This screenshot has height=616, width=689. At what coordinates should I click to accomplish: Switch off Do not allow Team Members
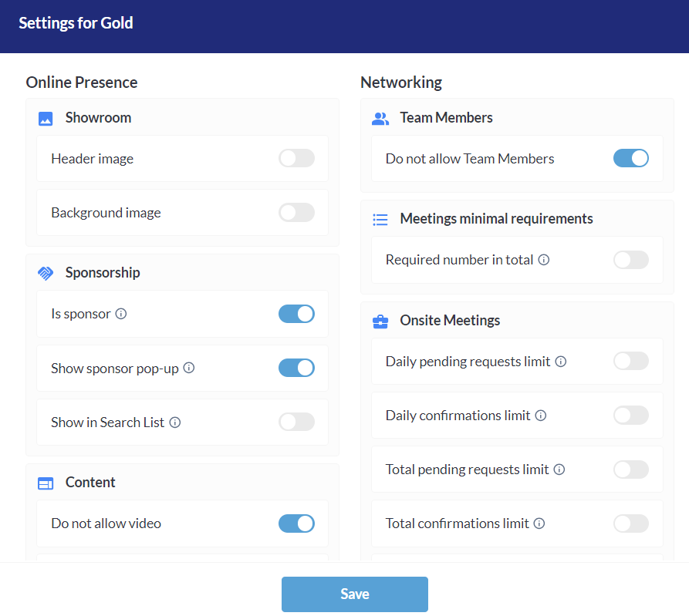tap(630, 158)
